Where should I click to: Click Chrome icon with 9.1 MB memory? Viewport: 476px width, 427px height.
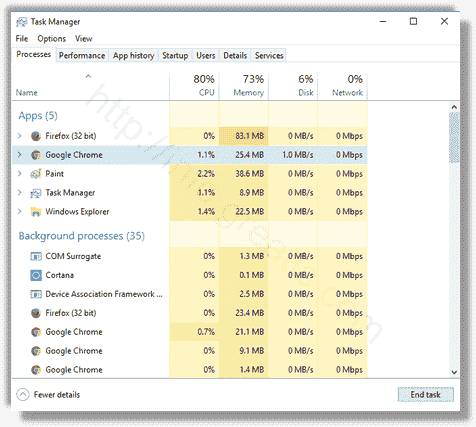coord(36,351)
